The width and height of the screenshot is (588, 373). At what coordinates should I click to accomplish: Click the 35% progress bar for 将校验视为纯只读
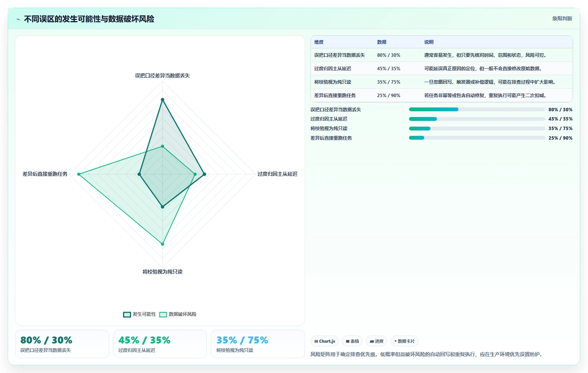pyautogui.click(x=477, y=129)
